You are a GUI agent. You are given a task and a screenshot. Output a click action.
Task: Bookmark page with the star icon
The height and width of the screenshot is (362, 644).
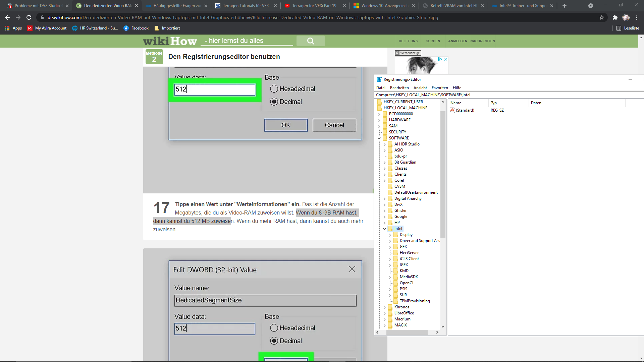click(x=602, y=17)
